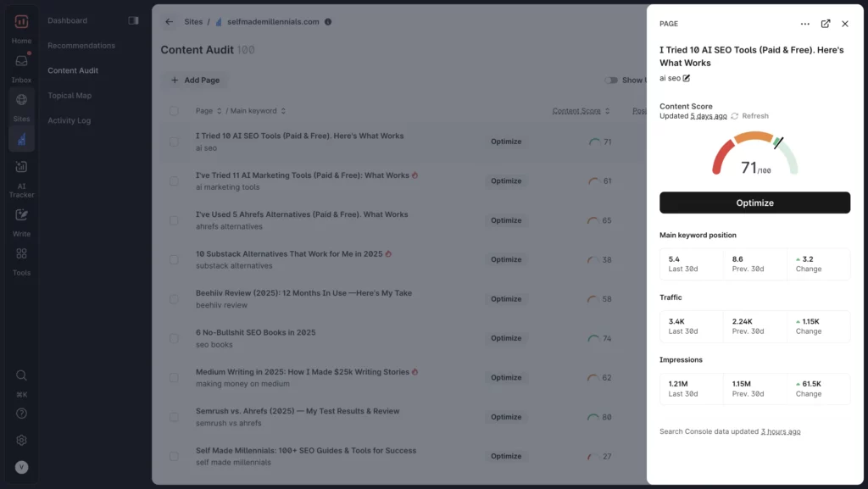
Task: Select all pages via the header checkbox
Action: tap(174, 111)
